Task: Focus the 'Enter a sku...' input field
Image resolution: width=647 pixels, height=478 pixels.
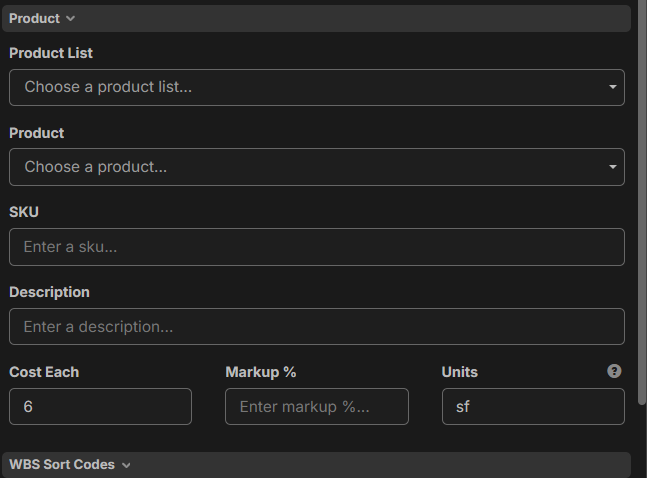Action: [x=316, y=247]
